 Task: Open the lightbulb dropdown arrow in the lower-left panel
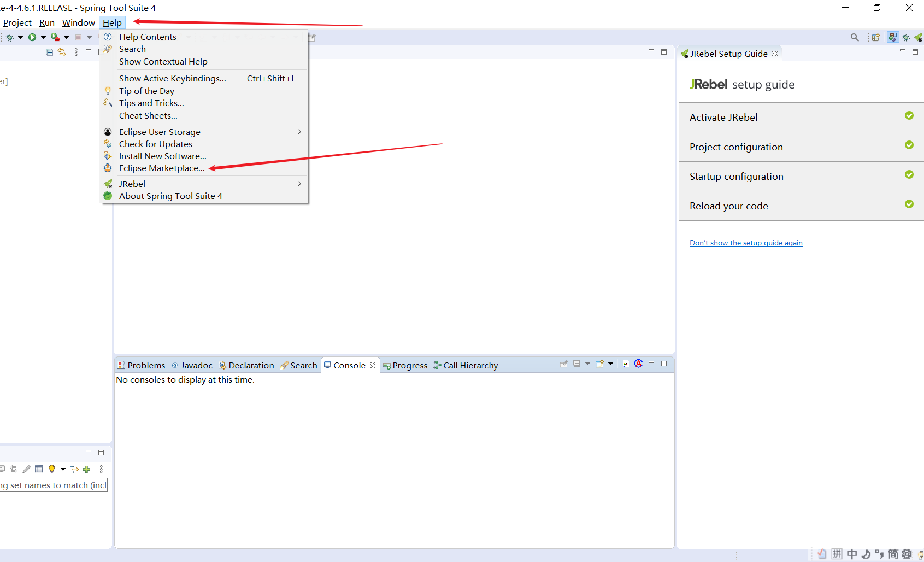(x=63, y=469)
